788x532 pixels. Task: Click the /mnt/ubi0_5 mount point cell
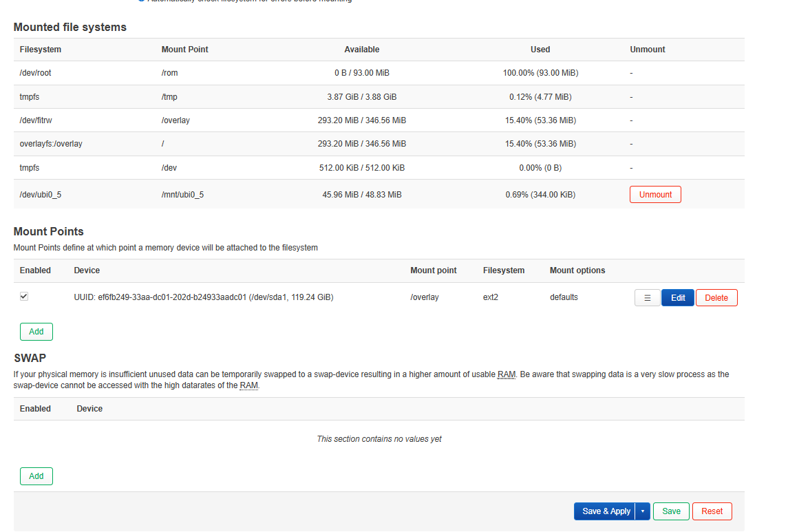182,195
